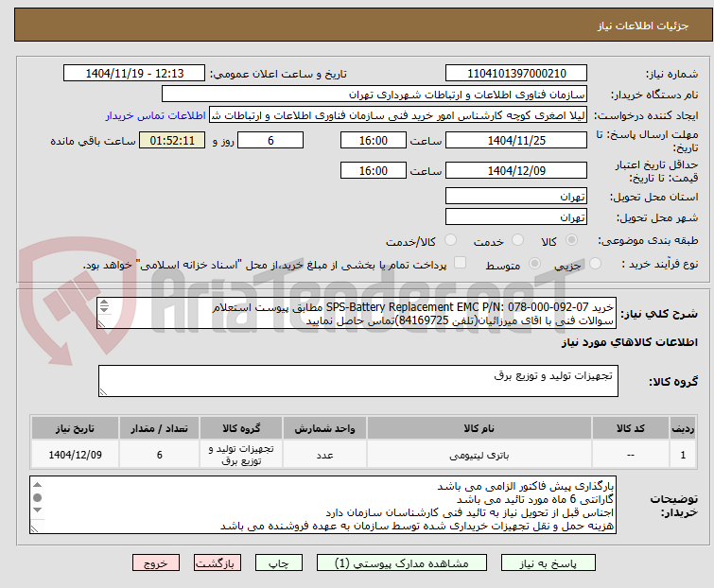Click the تعداد / مقدار column header
Image resolution: width=714 pixels, height=588 pixels.
click(160, 428)
